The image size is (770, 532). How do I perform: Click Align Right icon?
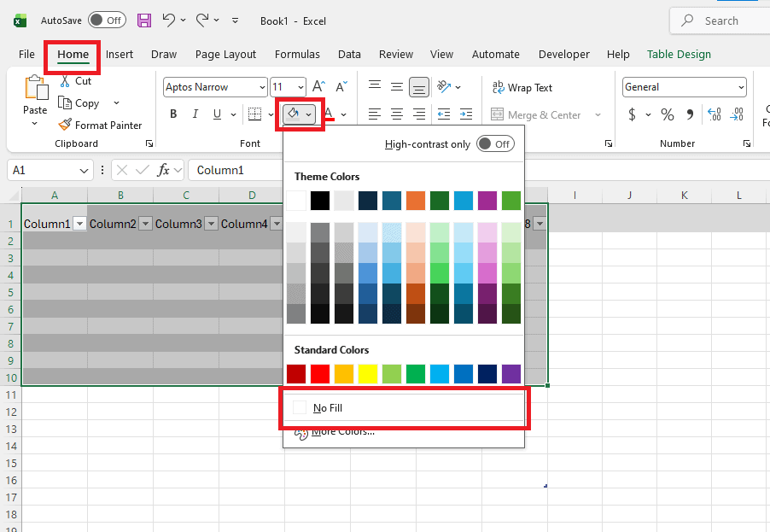pos(419,114)
